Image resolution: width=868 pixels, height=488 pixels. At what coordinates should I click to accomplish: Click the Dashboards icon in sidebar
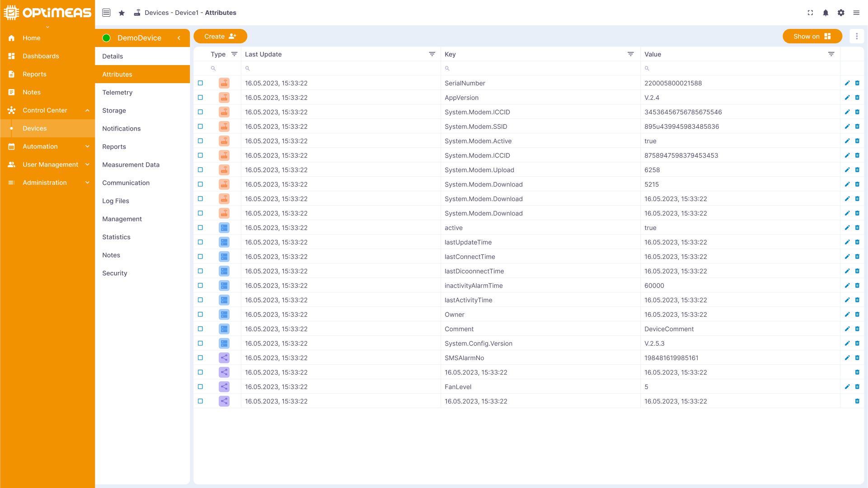[12, 56]
